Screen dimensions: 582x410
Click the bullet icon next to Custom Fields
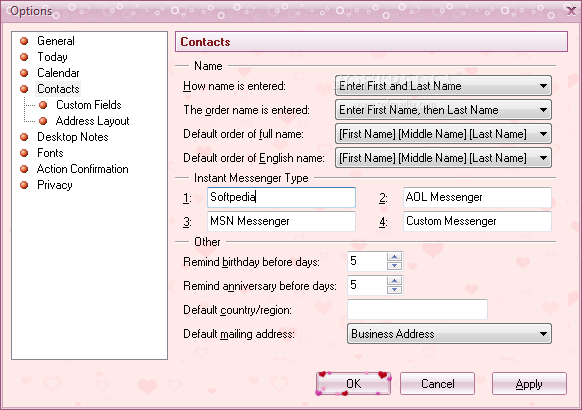pyautogui.click(x=43, y=105)
